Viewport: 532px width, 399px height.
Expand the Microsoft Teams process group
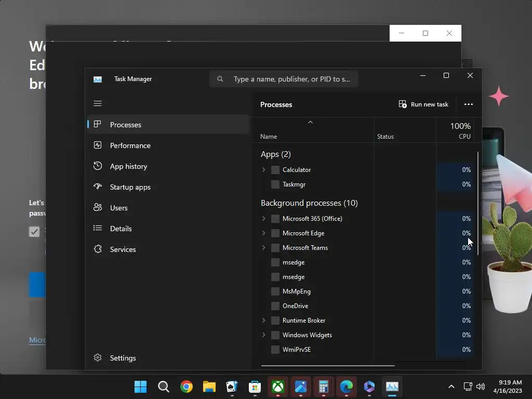[263, 248]
